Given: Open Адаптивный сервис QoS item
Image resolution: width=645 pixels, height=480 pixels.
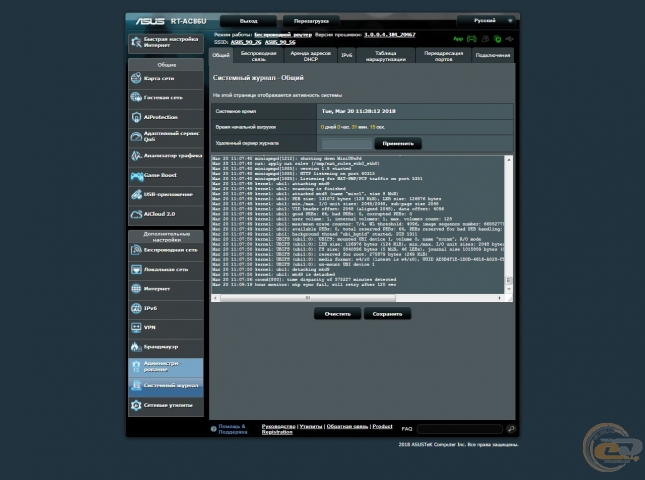Looking at the screenshot, I should click(x=166, y=137).
